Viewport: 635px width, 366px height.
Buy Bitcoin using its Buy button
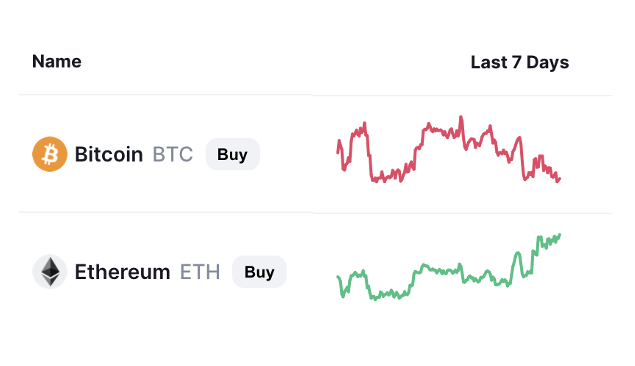tap(232, 154)
